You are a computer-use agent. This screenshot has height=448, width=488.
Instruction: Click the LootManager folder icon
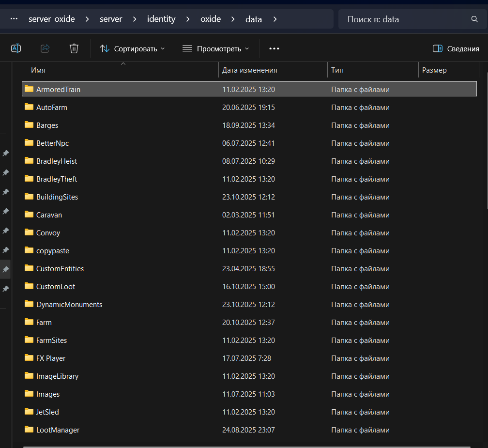(x=29, y=430)
